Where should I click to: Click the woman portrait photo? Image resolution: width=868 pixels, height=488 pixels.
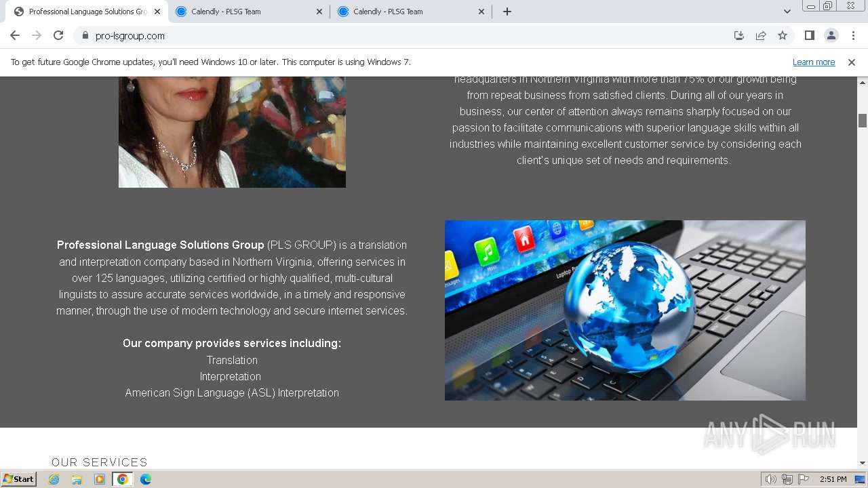coord(232,131)
